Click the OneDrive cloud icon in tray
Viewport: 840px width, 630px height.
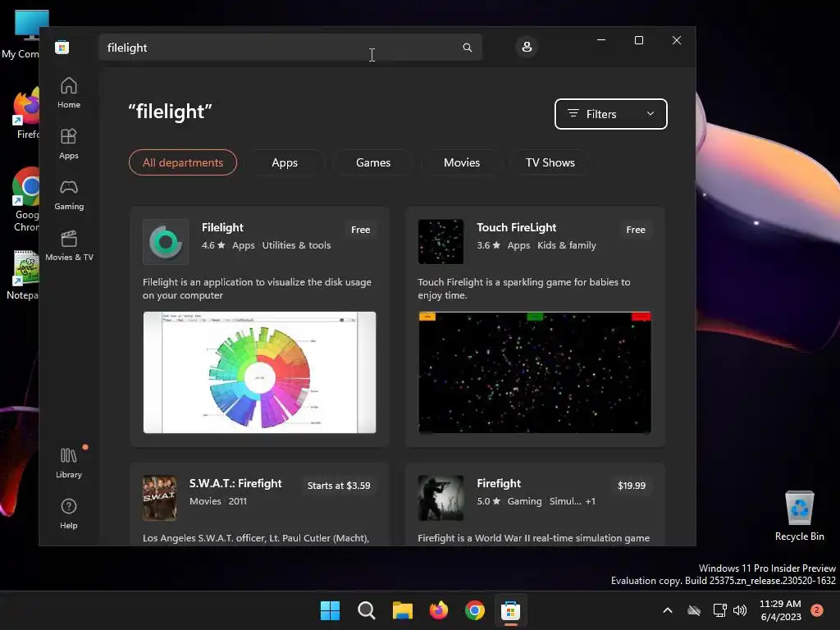click(694, 610)
